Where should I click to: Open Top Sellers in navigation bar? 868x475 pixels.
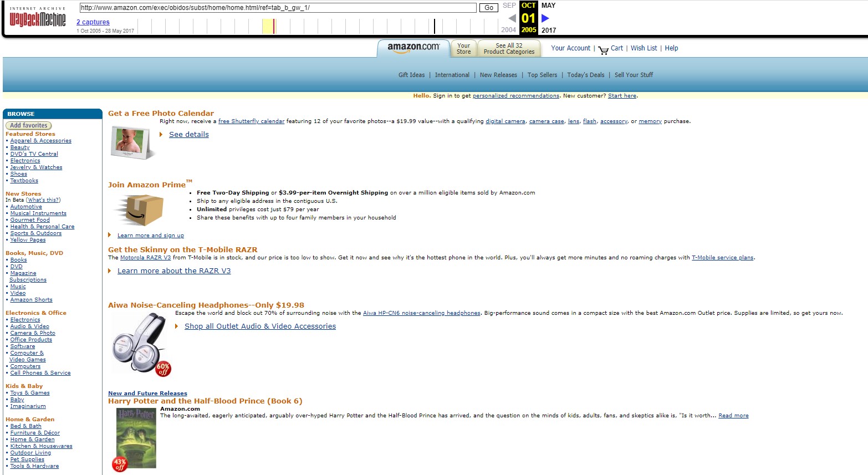pos(542,75)
